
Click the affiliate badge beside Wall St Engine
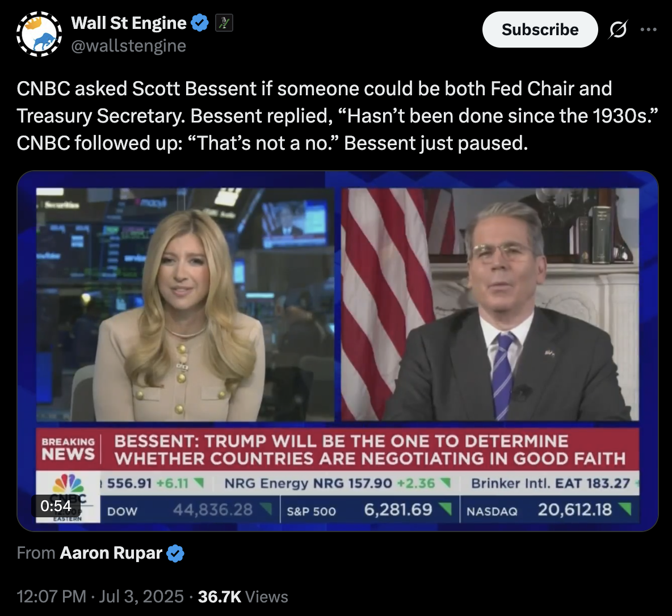tap(223, 23)
